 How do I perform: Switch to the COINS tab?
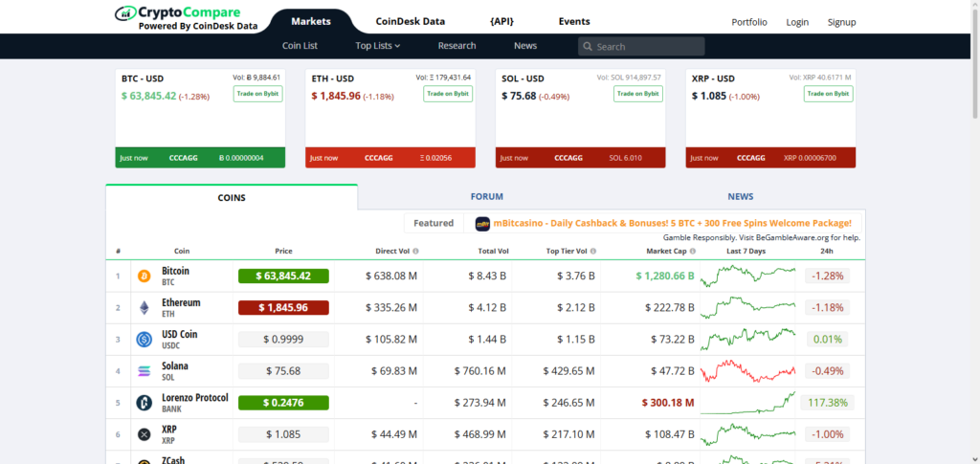(232, 197)
